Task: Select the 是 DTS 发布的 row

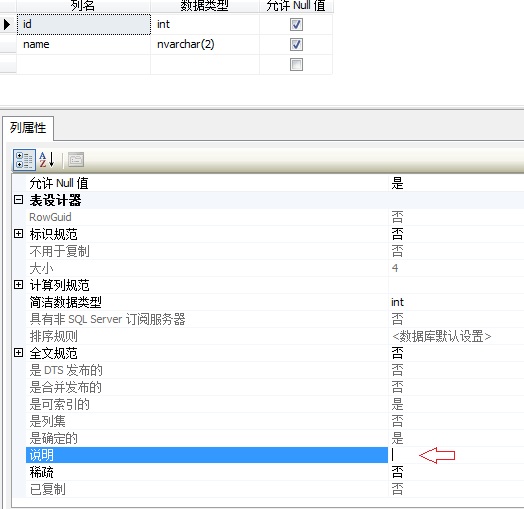Action: coord(275,370)
